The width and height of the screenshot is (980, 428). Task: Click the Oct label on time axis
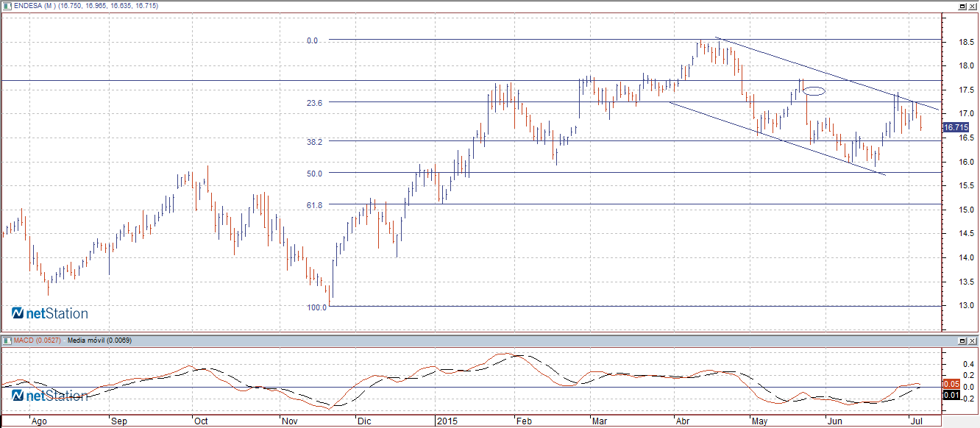[200, 422]
